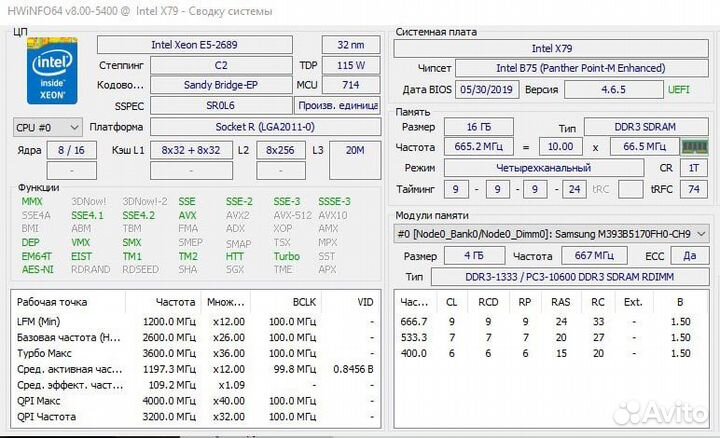This screenshot has width=720, height=438.
Task: Select the Турбо Макс row
Action: pos(196,353)
